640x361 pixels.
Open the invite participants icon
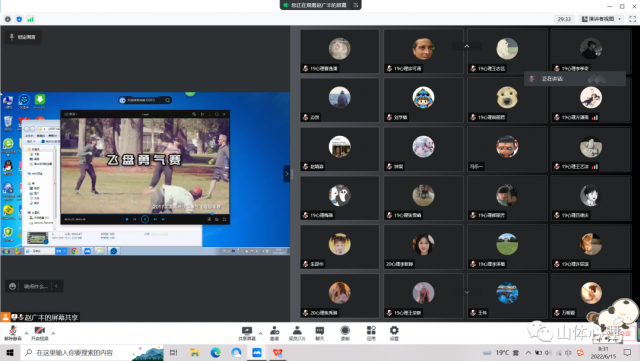click(275, 333)
